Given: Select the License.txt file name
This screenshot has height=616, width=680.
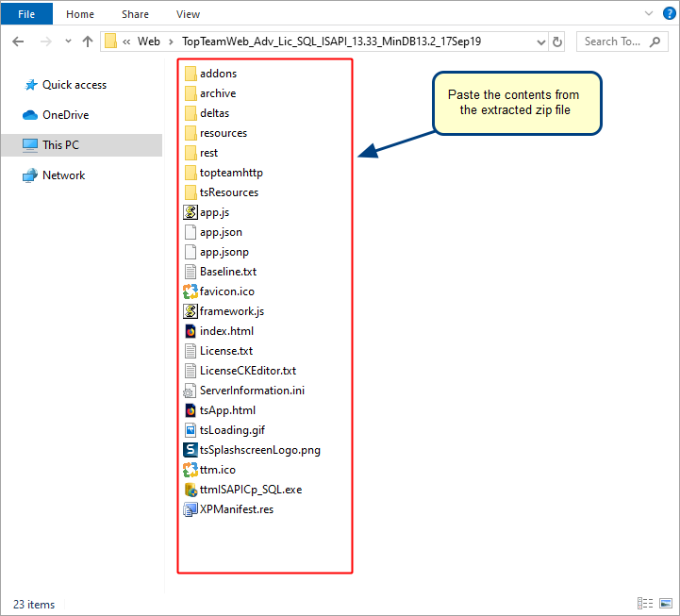Looking at the screenshot, I should (226, 351).
